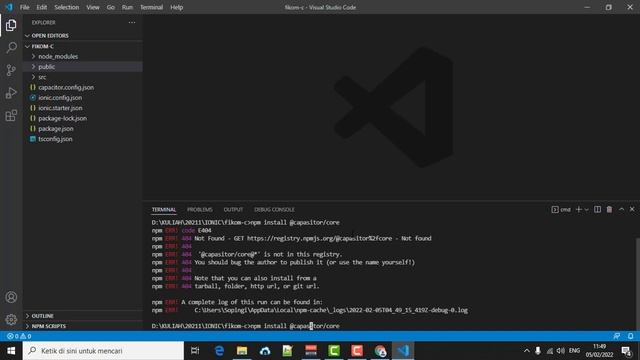640x360 pixels.
Task: Click the VS Code logo in title bar
Action: tap(9, 7)
